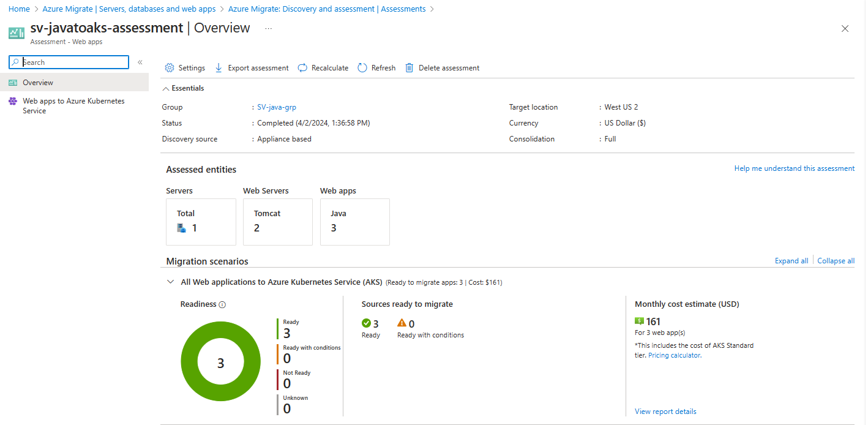Open the Pricing calculator link
Screen dimensions: 868x425
pyautogui.click(x=673, y=355)
